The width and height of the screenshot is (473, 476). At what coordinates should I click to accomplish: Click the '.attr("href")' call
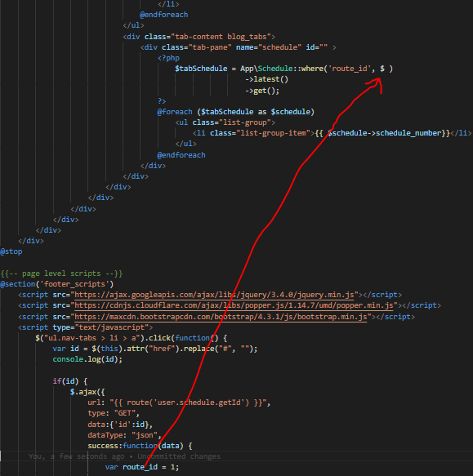pos(150,349)
